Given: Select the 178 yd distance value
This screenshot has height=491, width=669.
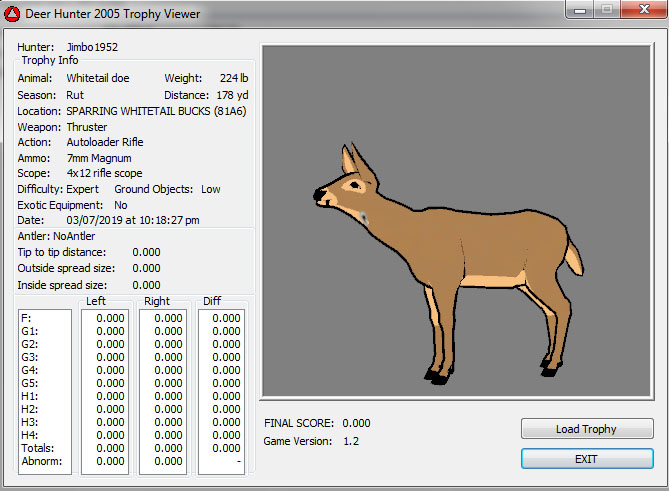Looking at the screenshot, I should tap(233, 95).
